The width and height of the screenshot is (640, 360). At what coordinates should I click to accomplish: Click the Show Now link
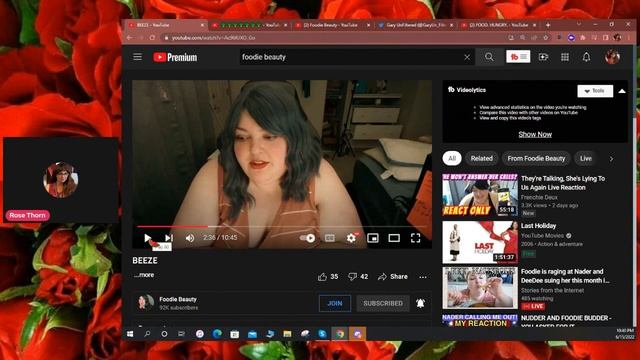pyautogui.click(x=535, y=134)
